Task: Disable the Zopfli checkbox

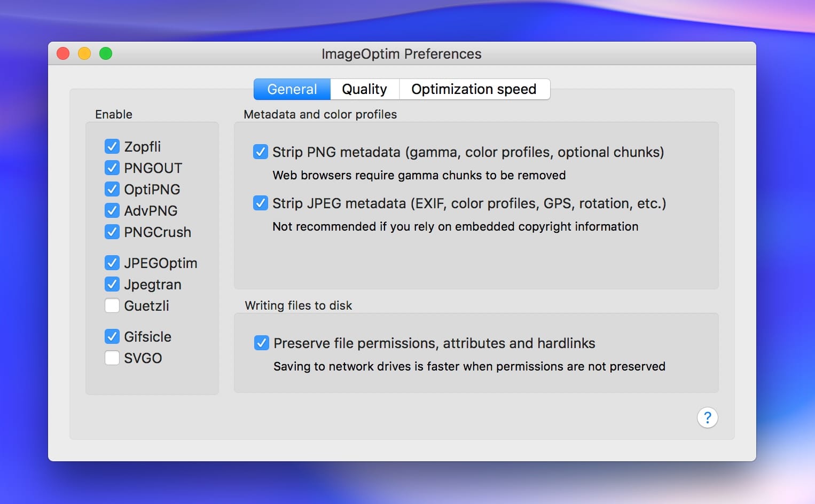Action: point(112,146)
